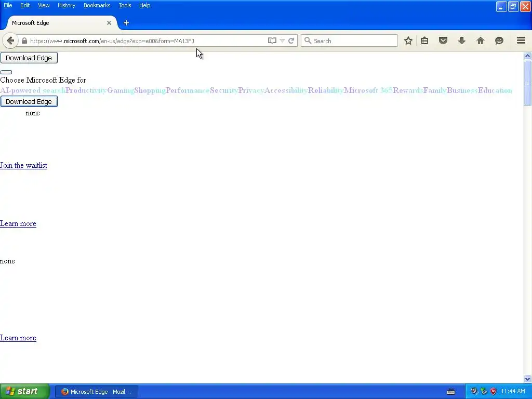
Task: Bookmark this page with the star icon
Action: (408, 41)
